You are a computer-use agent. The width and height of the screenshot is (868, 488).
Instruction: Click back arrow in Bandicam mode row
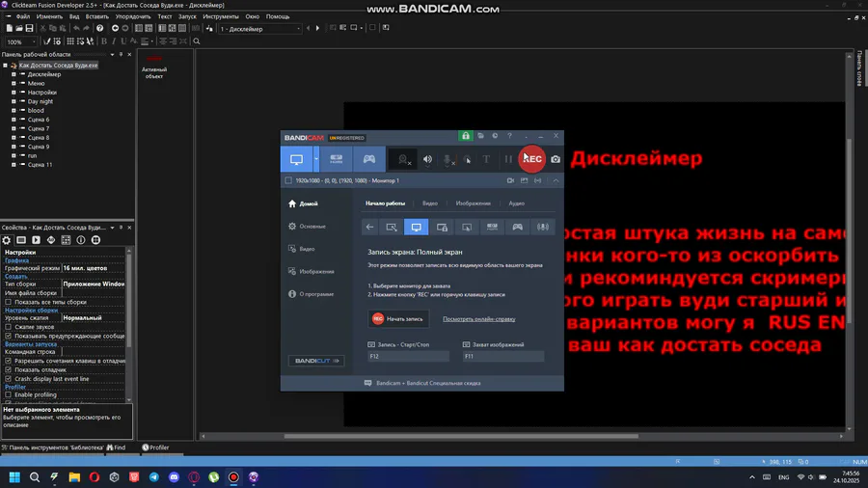tap(369, 227)
